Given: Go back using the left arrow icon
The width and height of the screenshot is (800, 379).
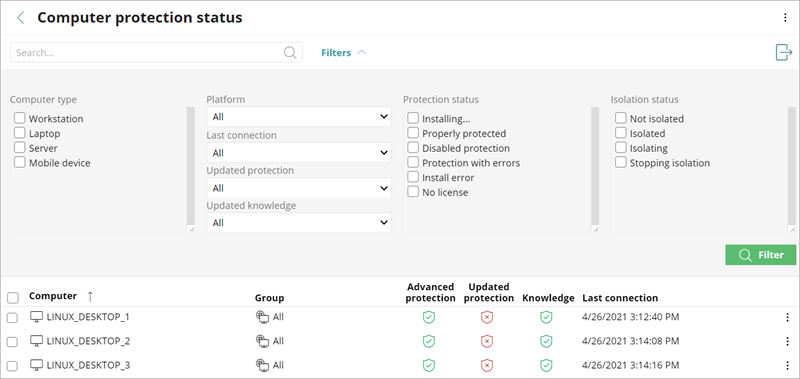Looking at the screenshot, I should tap(20, 18).
